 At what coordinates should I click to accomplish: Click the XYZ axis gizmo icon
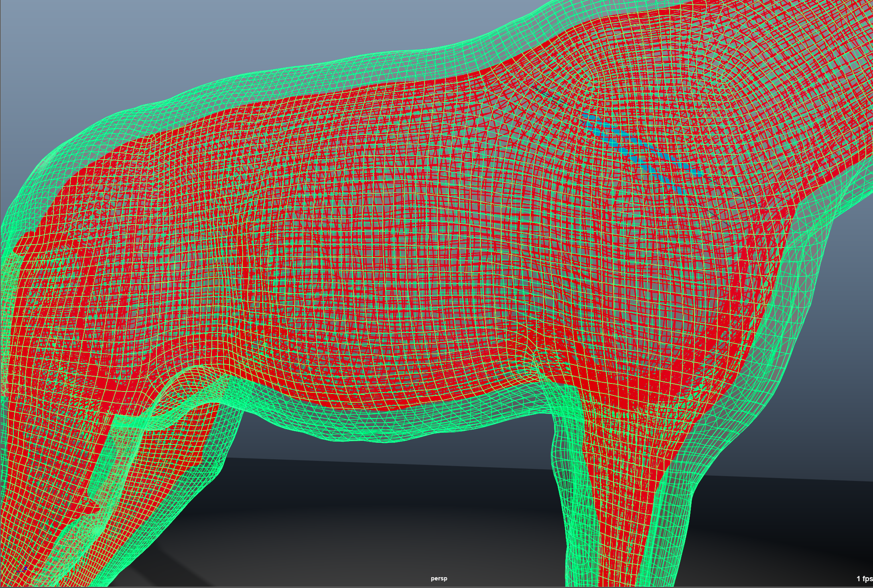[23, 570]
